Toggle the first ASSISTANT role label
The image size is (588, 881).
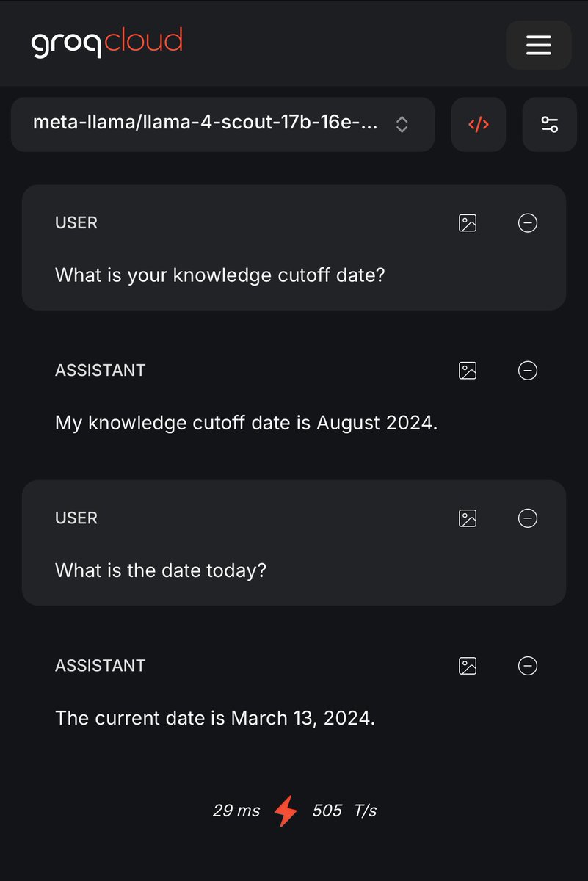pyautogui.click(x=100, y=371)
